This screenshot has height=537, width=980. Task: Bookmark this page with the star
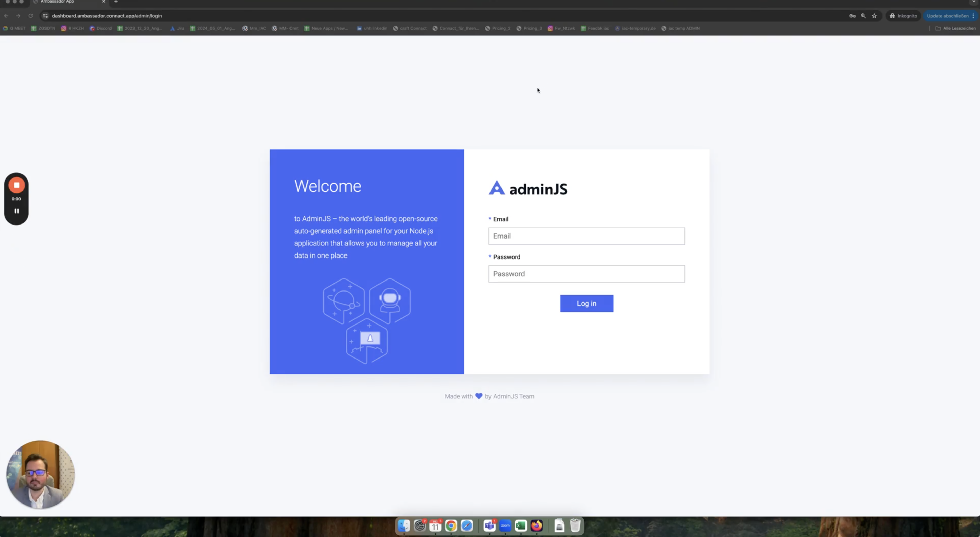click(874, 16)
